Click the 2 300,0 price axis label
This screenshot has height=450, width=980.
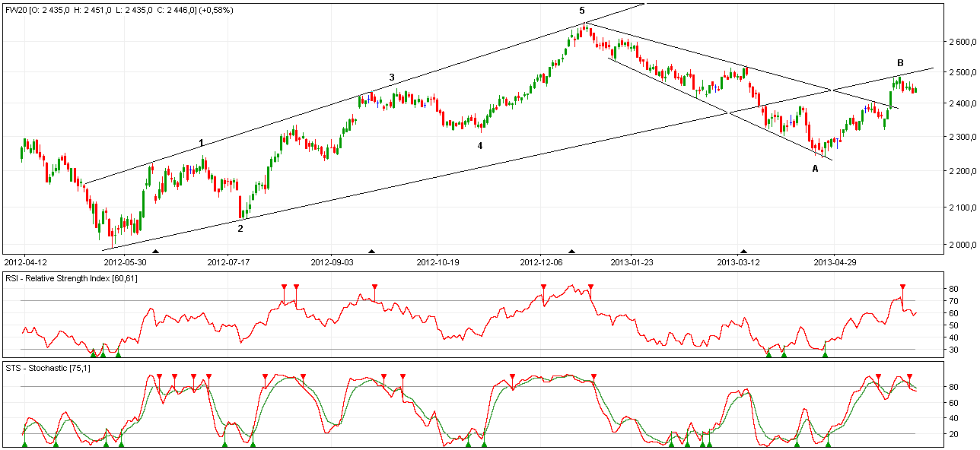(963, 136)
